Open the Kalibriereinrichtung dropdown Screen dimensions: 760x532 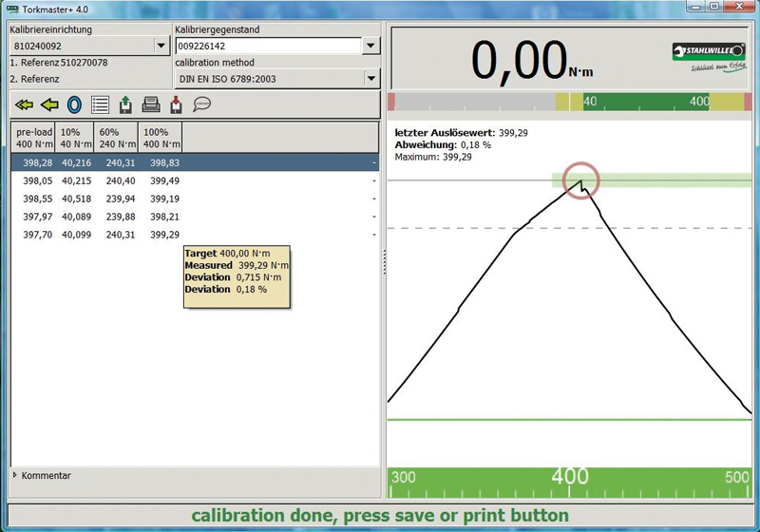click(161, 46)
